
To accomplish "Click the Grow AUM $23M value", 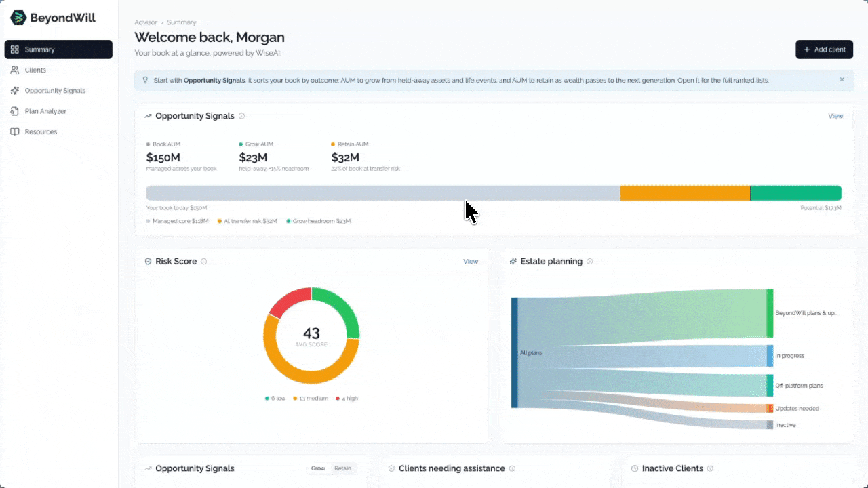I will (x=253, y=157).
